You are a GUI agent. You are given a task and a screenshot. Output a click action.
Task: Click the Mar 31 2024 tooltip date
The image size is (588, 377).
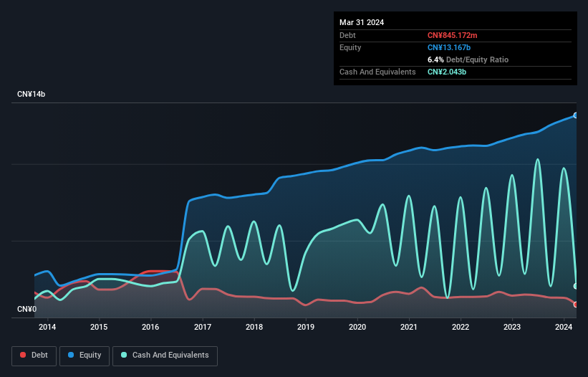tap(362, 22)
